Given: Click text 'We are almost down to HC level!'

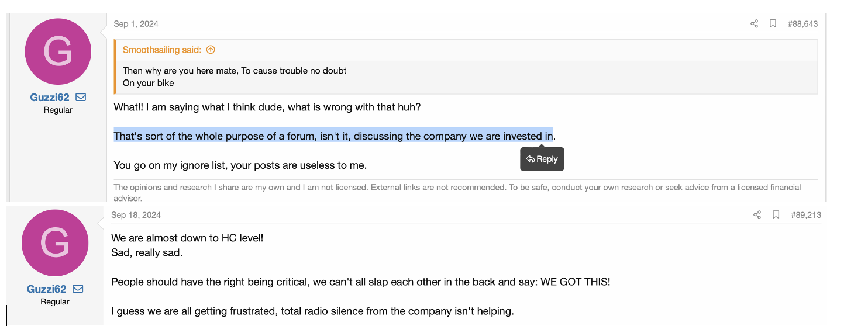Looking at the screenshot, I should pyautogui.click(x=187, y=238).
